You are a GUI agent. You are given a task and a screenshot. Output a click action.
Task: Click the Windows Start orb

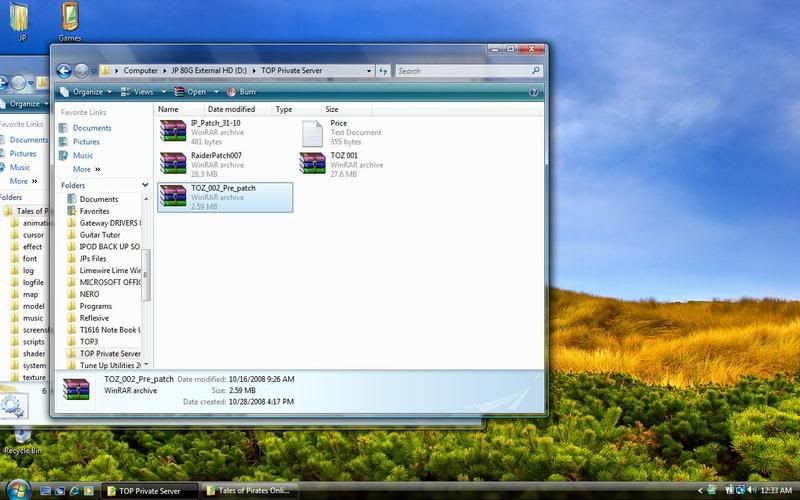pos(15,490)
